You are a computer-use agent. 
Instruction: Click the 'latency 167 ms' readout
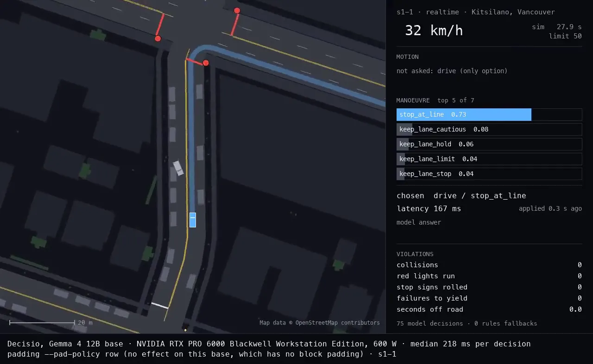429,208
